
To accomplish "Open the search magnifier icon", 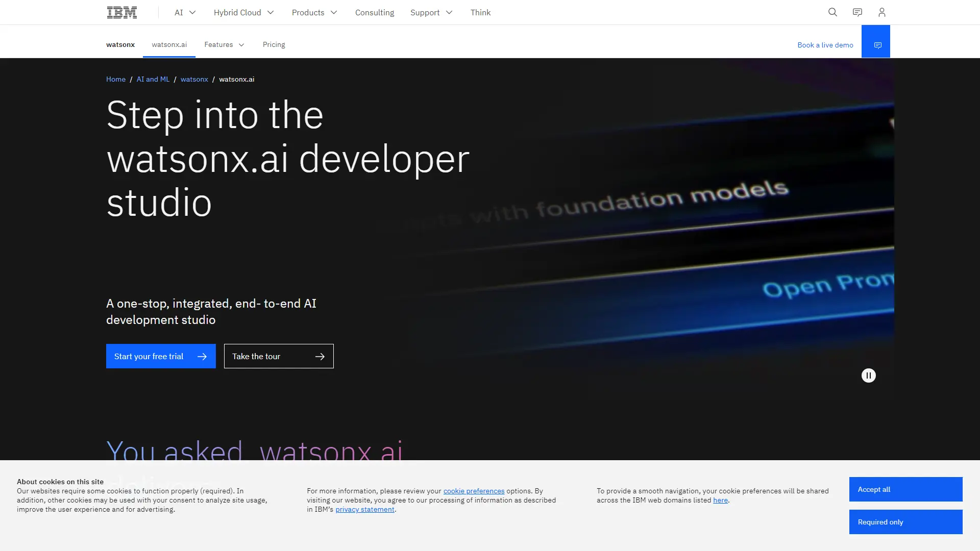I will coord(832,12).
